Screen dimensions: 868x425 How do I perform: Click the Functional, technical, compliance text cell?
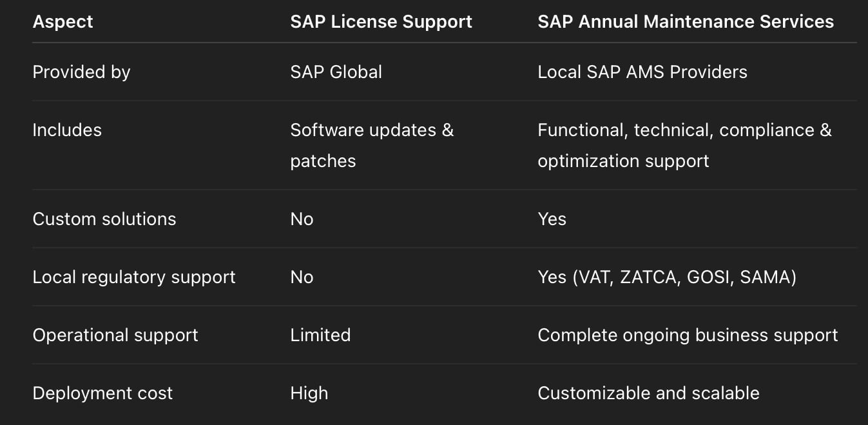[684, 145]
